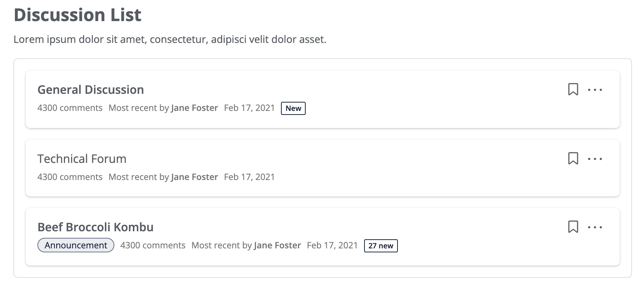Open more options for Technical Forum
This screenshot has width=644, height=288.
[595, 159]
